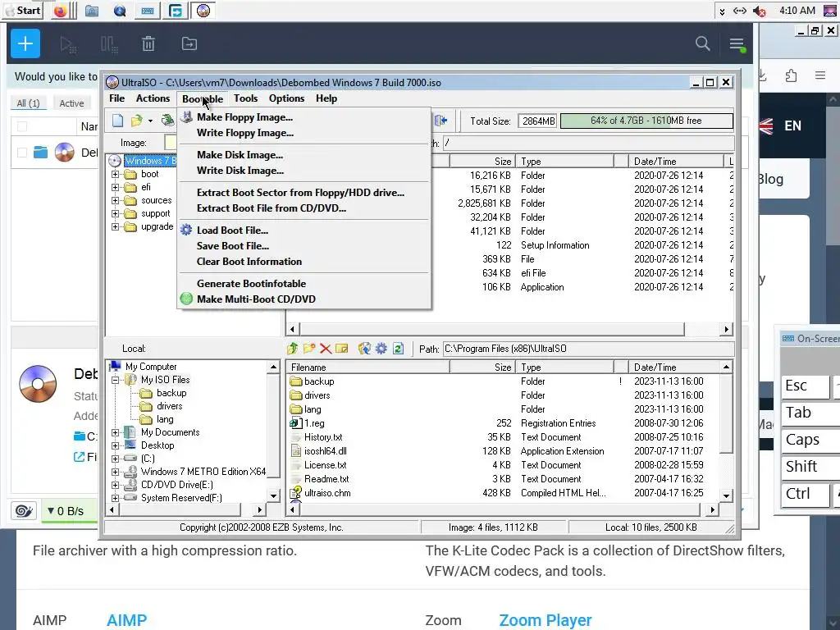Click the 64% of 4.7GB capacity bar

tap(646, 121)
